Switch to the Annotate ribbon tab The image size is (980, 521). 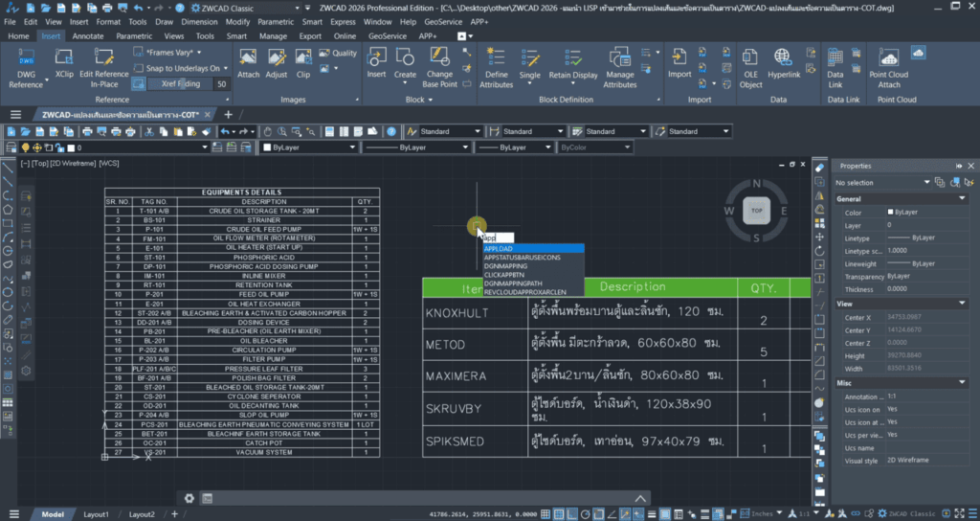87,35
